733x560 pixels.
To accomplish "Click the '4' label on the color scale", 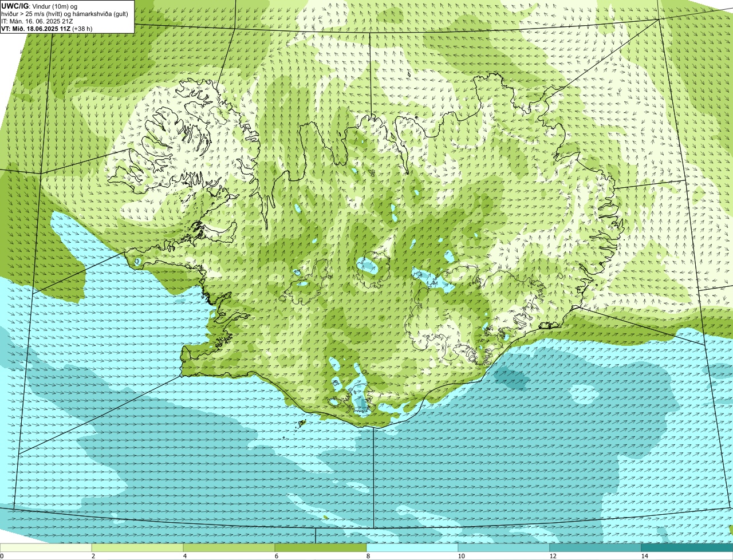I will [184, 556].
